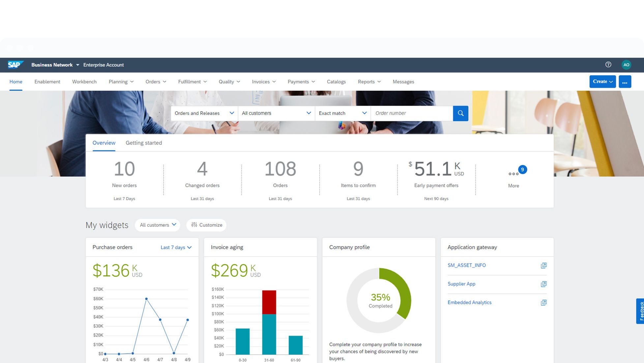Click the SAP logo
Image resolution: width=644 pixels, height=363 pixels.
pos(15,65)
